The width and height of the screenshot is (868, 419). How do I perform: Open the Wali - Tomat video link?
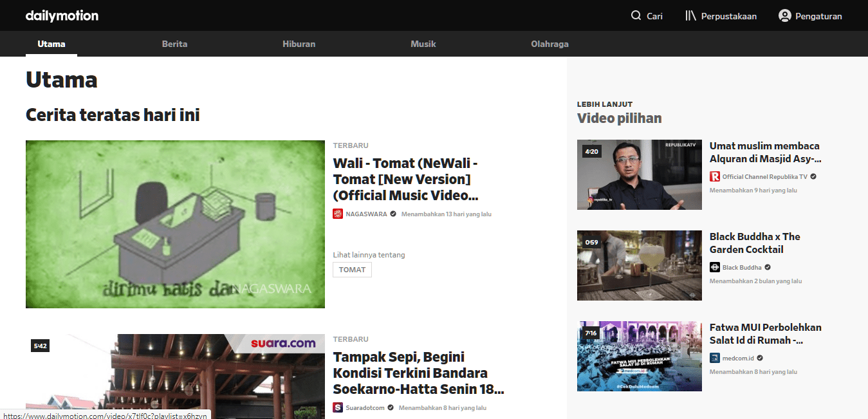pyautogui.click(x=405, y=179)
